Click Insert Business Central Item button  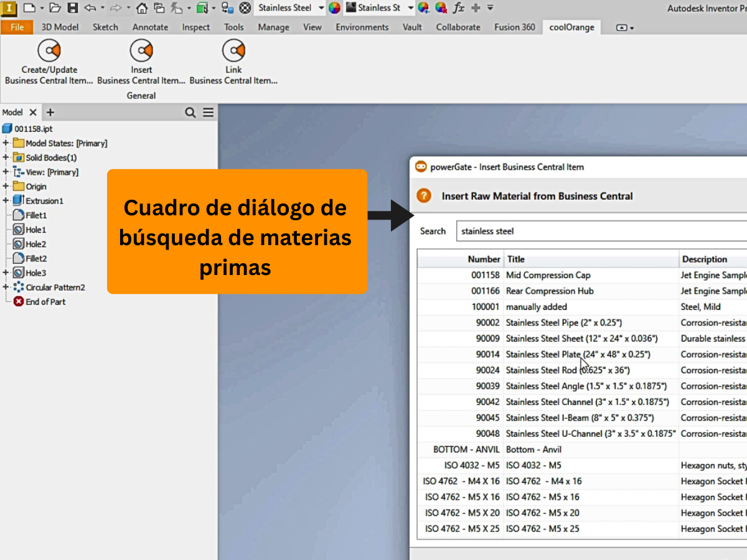click(141, 62)
